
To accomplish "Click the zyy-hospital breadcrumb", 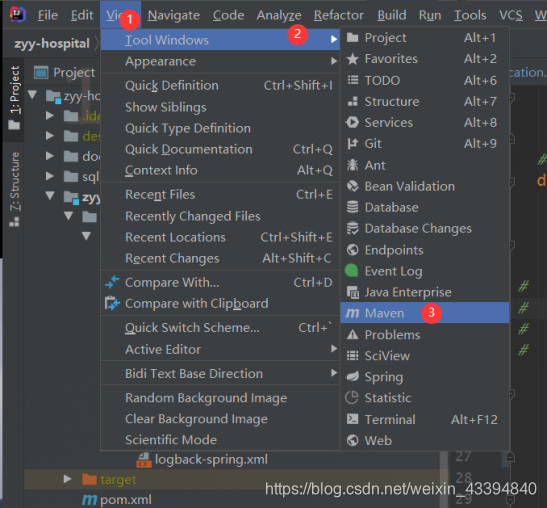I will tap(52, 44).
